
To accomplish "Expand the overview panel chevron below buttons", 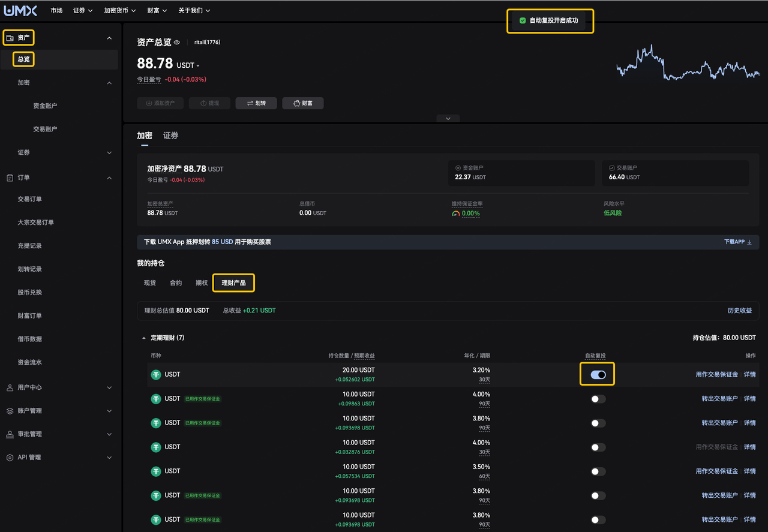I will [x=448, y=118].
